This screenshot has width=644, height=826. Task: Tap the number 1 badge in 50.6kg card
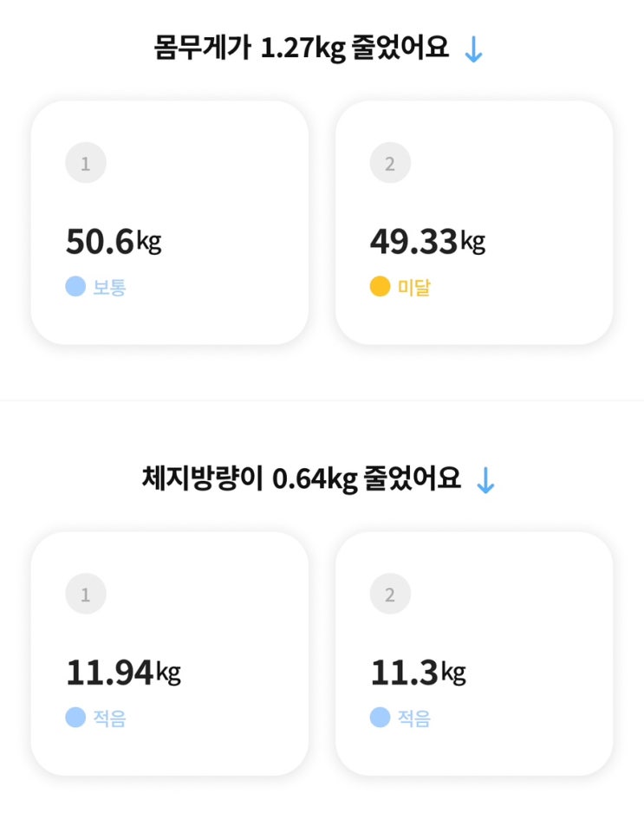[x=85, y=164]
